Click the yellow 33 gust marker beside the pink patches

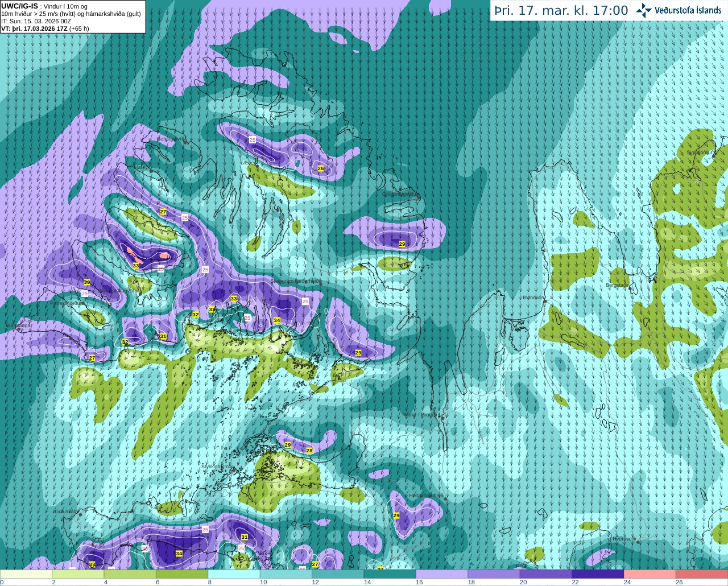(x=135, y=266)
